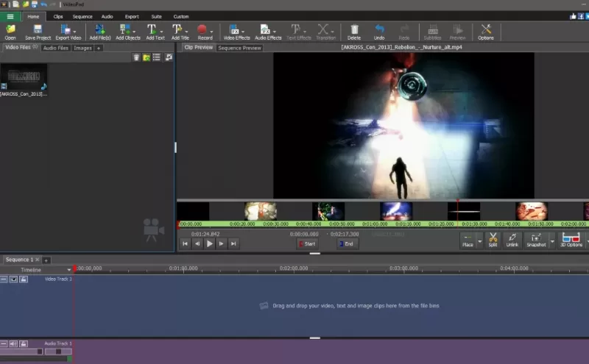The image size is (589, 364).
Task: Switch to the Sequence Preview tab
Action: [239, 48]
